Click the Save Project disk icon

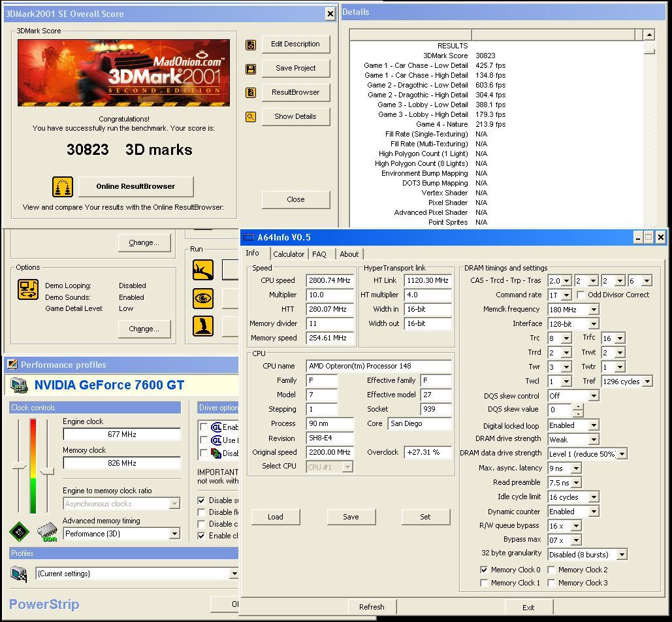tap(251, 69)
